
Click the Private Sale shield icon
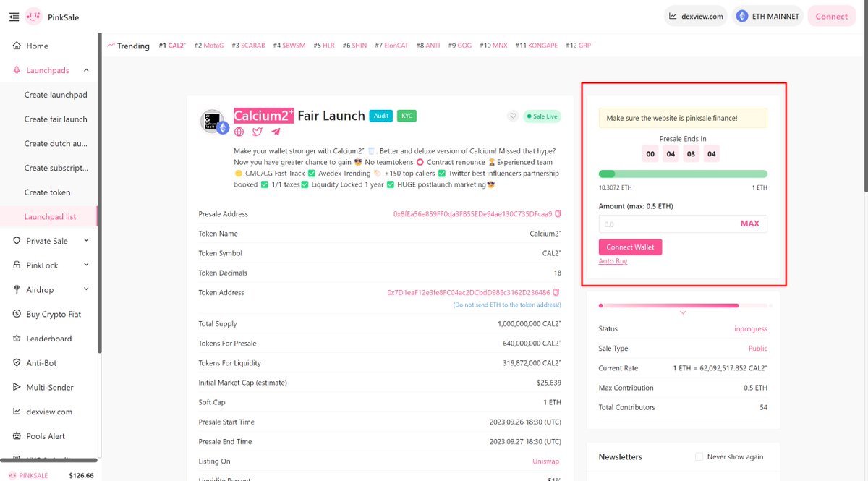[x=18, y=241]
